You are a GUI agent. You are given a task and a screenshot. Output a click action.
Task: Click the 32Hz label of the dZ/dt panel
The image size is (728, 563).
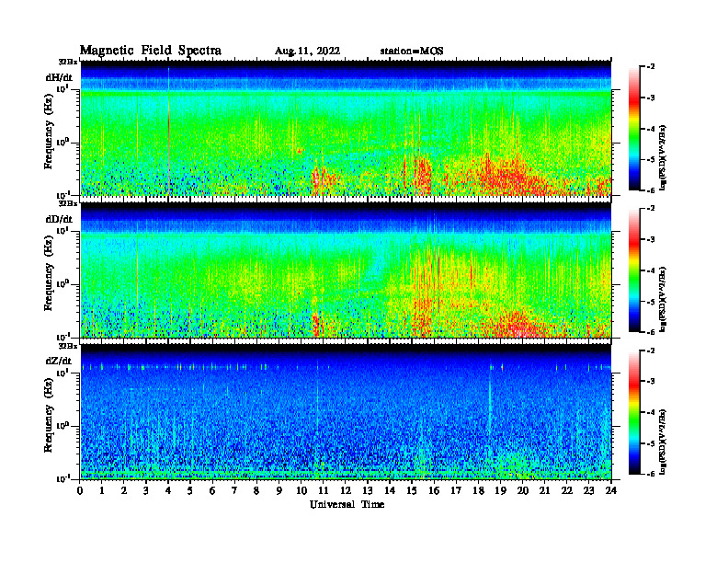click(x=67, y=346)
